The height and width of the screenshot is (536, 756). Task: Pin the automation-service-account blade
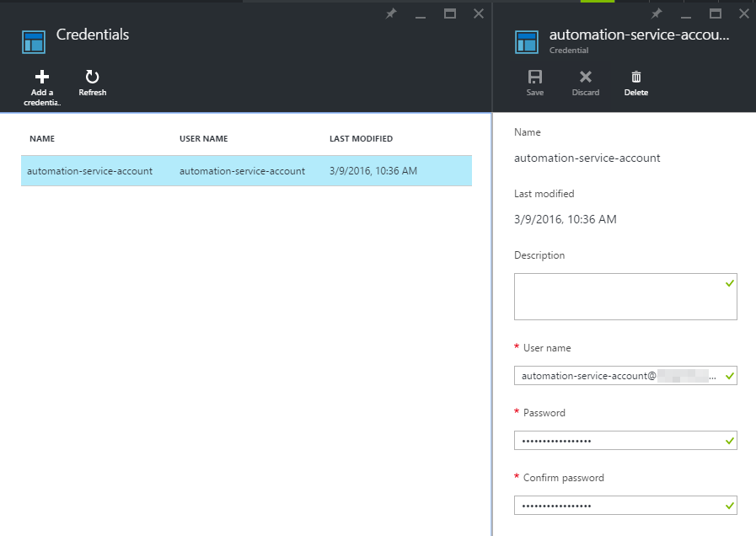657,13
